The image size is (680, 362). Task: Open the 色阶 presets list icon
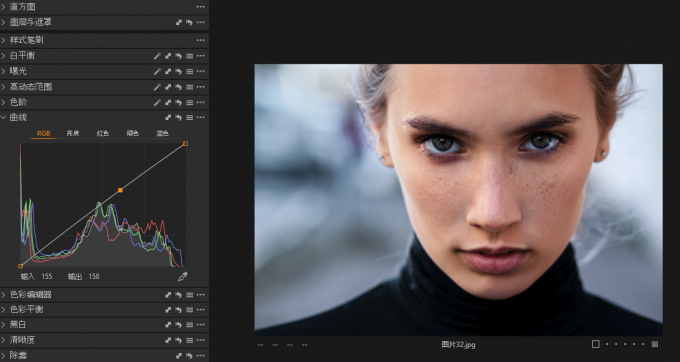[190, 103]
